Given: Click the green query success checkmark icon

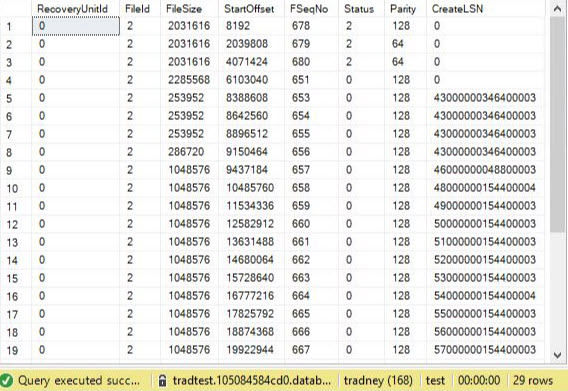Looking at the screenshot, I should point(7,380).
